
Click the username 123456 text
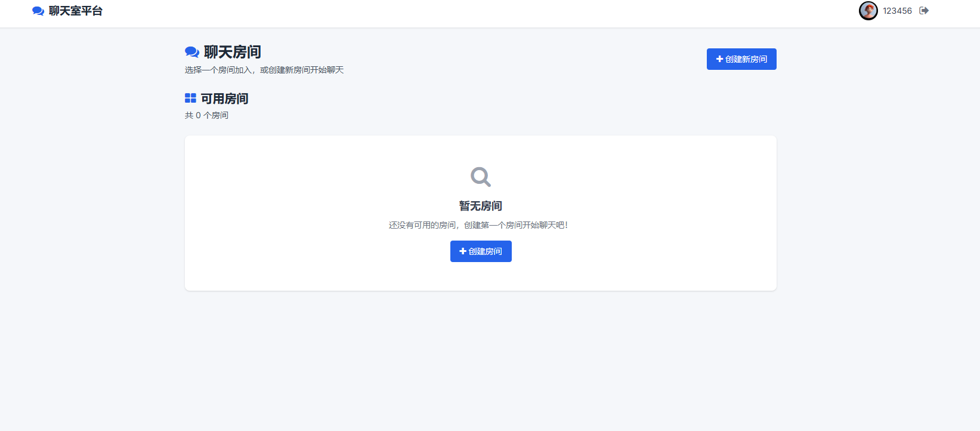tap(897, 11)
